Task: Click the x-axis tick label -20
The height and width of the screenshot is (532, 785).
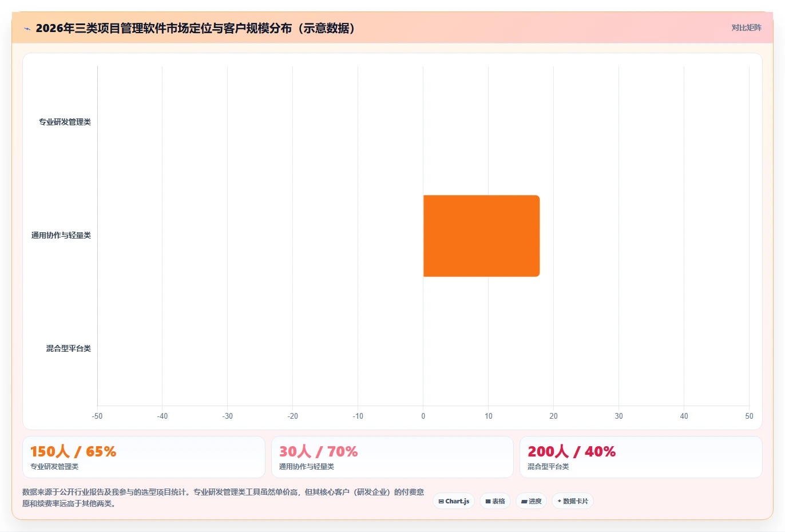Action: pos(293,416)
